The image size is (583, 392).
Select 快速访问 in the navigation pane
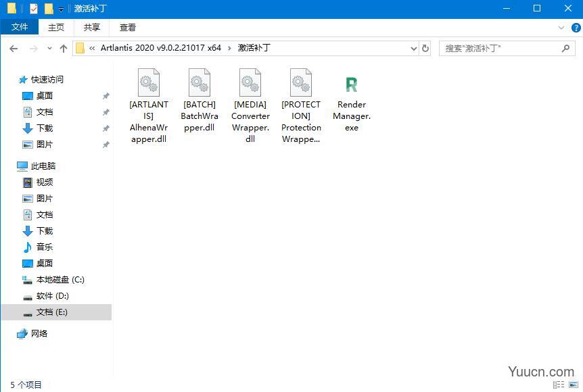pos(47,80)
